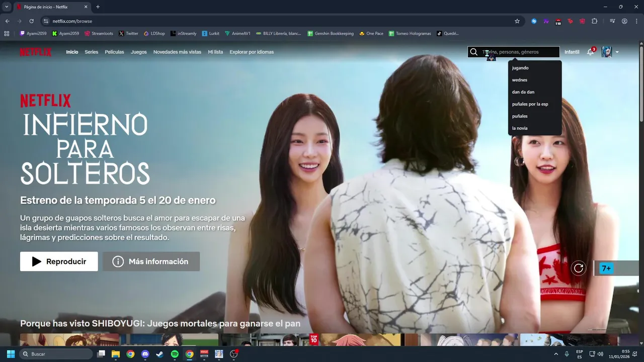Open File Explorer from the taskbar

(x=116, y=354)
